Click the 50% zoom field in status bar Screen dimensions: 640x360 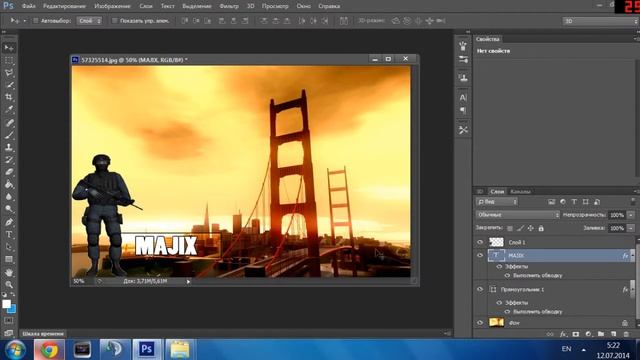[x=79, y=281]
